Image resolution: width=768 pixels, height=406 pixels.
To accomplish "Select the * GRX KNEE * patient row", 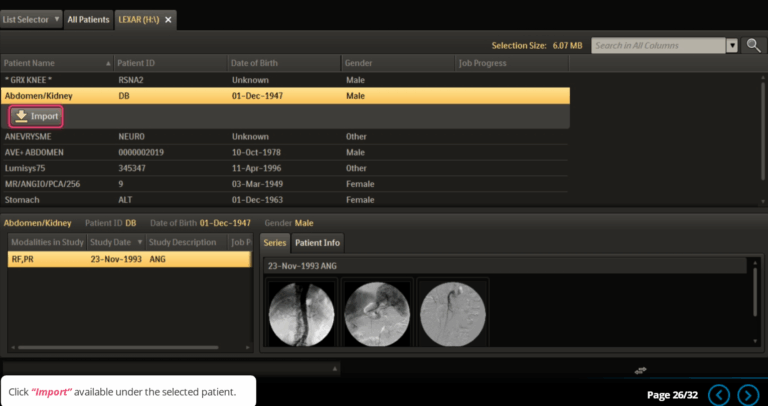I will 285,80.
